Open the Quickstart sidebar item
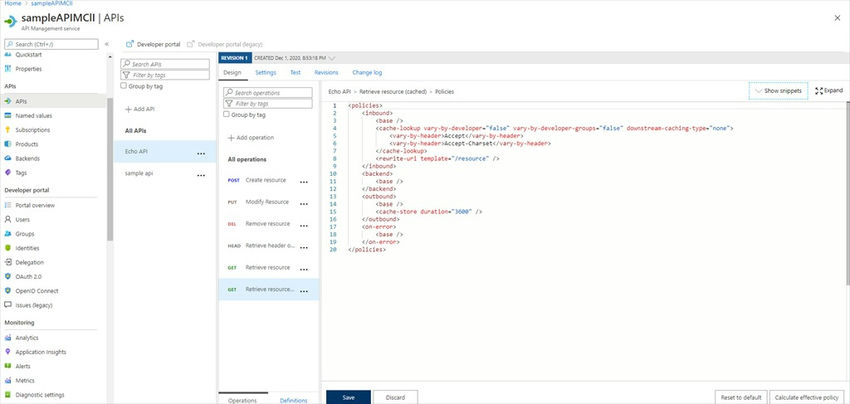This screenshot has height=404, width=850. 29,55
